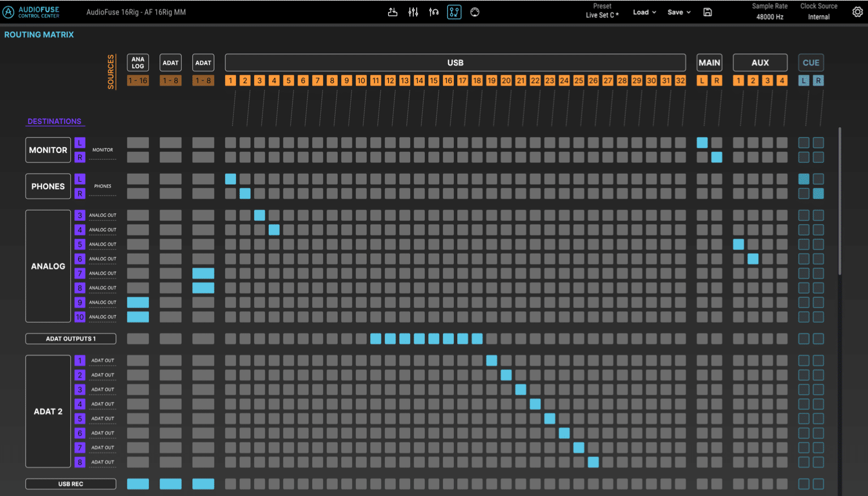Open the MIDI connector view icon
Screen dimensions: 868x496
(475, 12)
